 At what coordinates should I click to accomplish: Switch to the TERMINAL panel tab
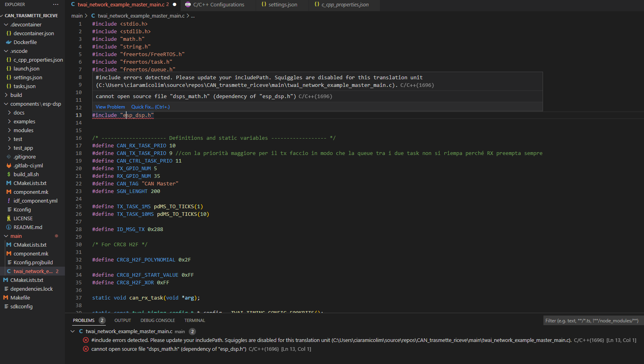click(194, 320)
